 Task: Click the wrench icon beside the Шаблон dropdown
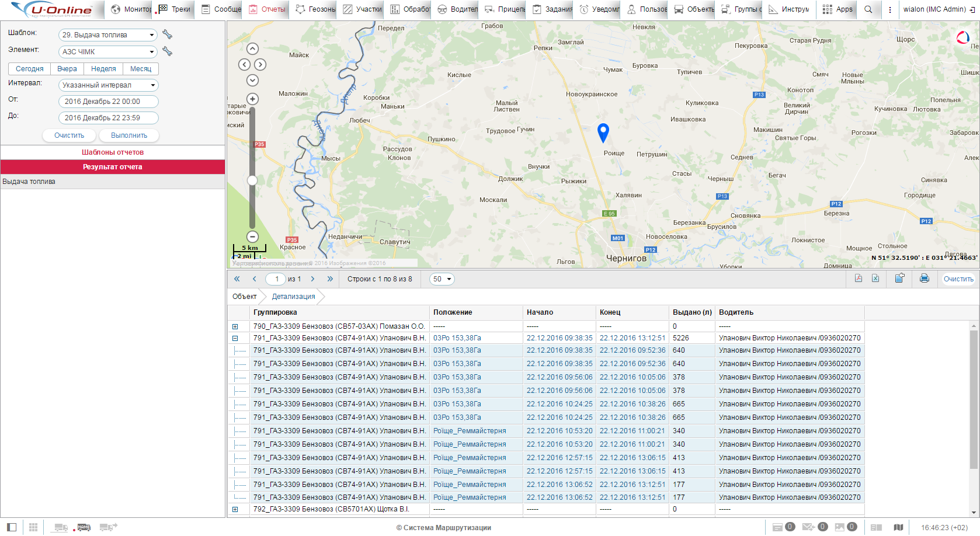[167, 34]
